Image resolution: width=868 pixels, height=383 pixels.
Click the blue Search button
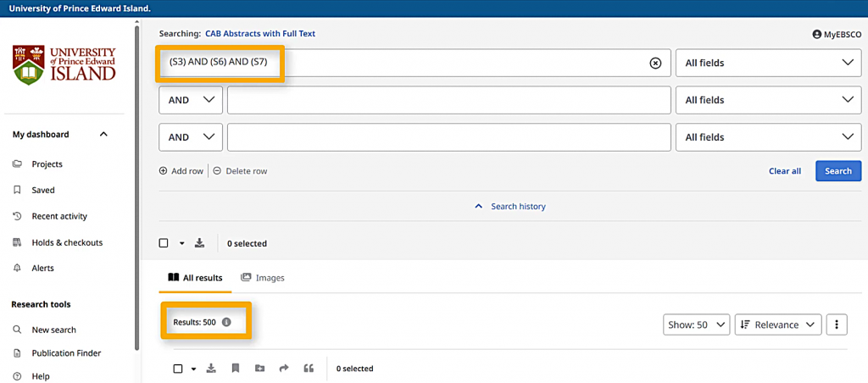[x=837, y=171]
